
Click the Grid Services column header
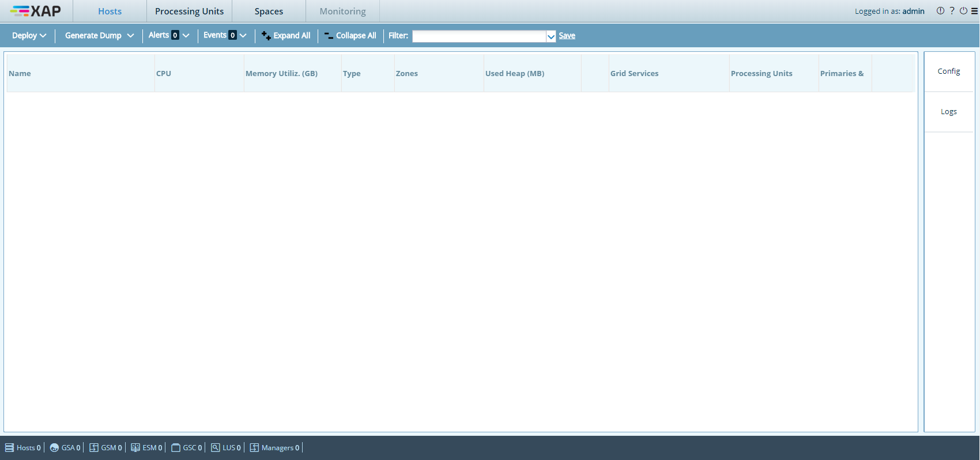click(669, 73)
